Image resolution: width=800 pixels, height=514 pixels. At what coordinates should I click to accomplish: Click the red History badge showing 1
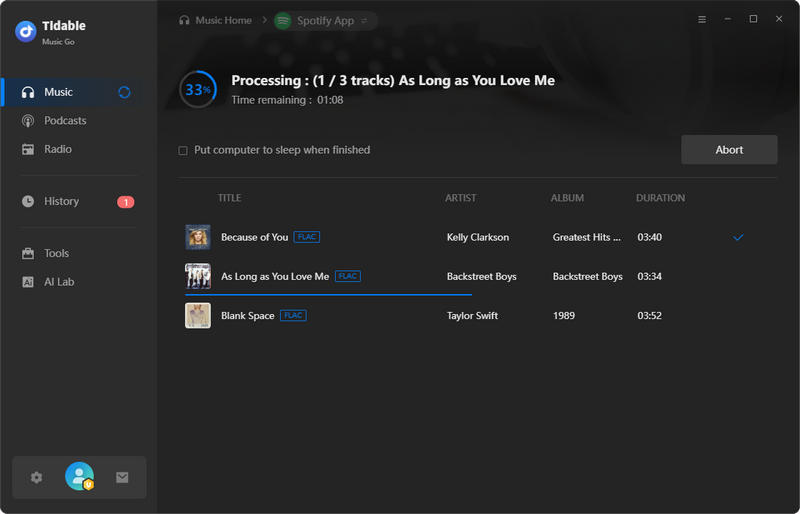click(x=126, y=202)
